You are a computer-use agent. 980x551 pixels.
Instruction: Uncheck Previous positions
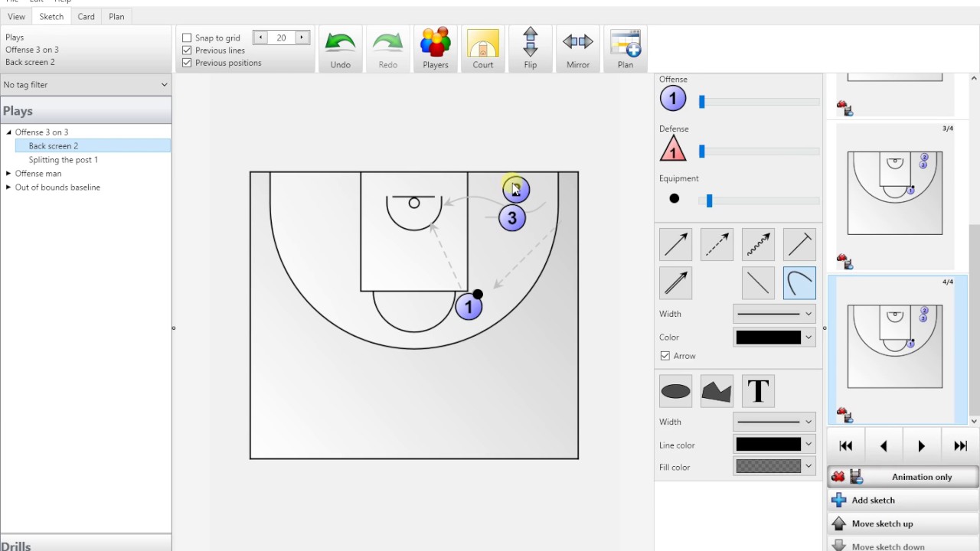187,63
